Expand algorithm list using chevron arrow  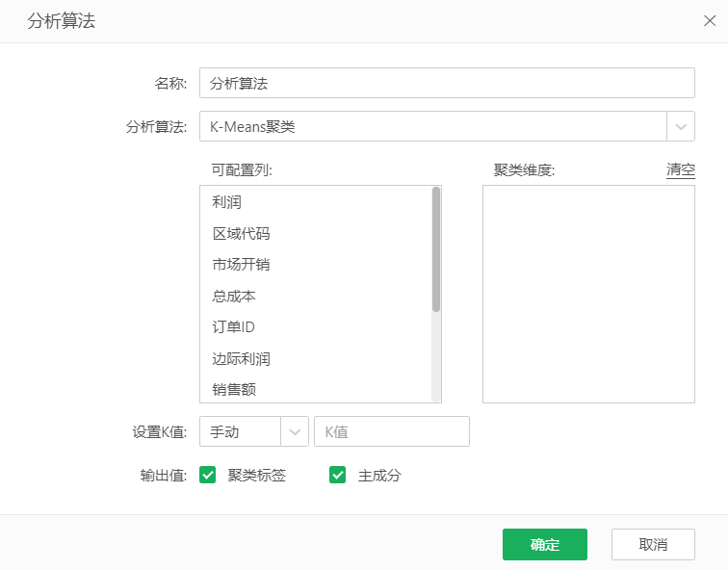pos(681,126)
